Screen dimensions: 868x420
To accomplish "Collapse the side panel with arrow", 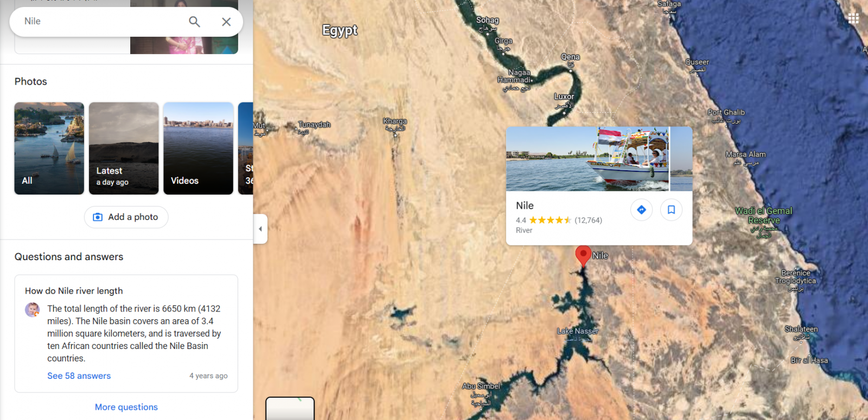I will [260, 229].
